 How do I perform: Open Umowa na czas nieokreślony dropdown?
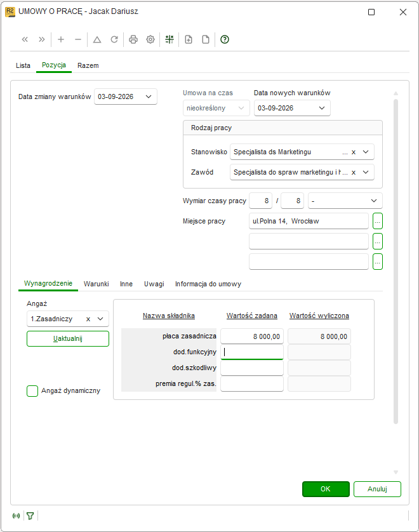coord(241,108)
